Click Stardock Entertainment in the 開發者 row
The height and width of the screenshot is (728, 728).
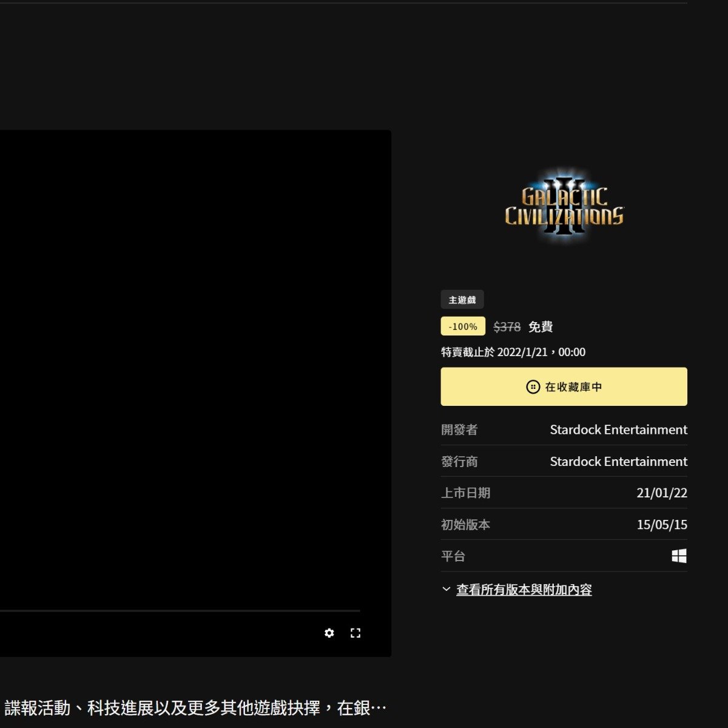coord(619,430)
